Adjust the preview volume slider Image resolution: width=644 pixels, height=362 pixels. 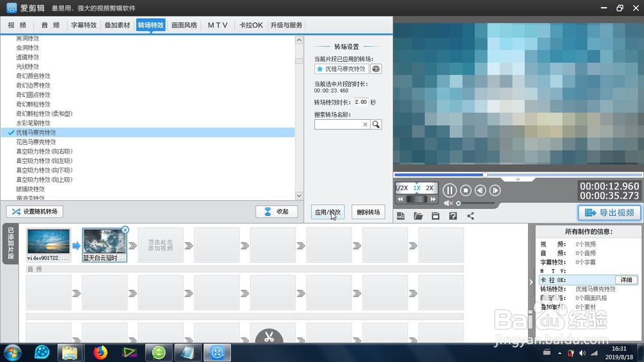[x=476, y=204]
